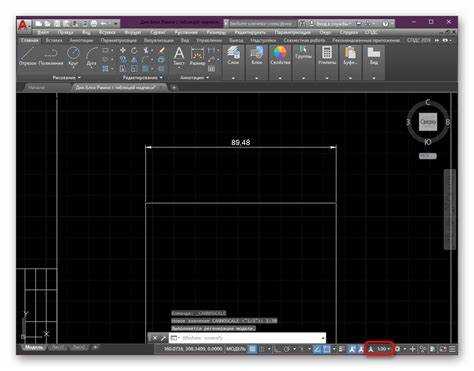The height and width of the screenshot is (371, 474).
Task: Open the annotation scale dropdown circled in red
Action: tap(380, 349)
